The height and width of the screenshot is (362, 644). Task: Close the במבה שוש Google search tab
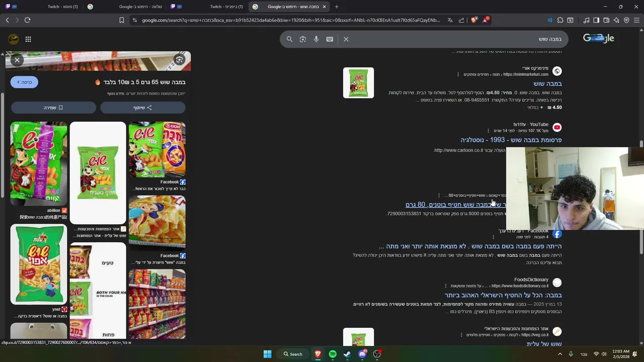[x=324, y=7]
